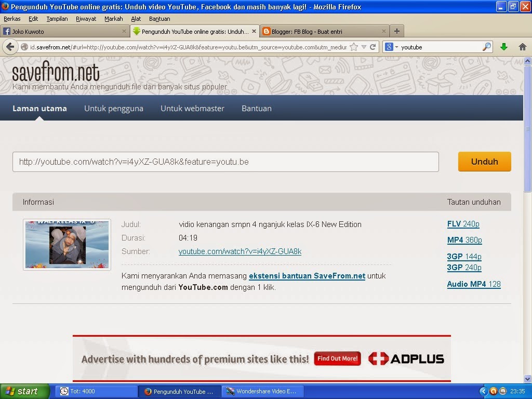The image size is (532, 399).
Task: Click the video title text vidio kenangan smpn 4
Action: coord(270,224)
